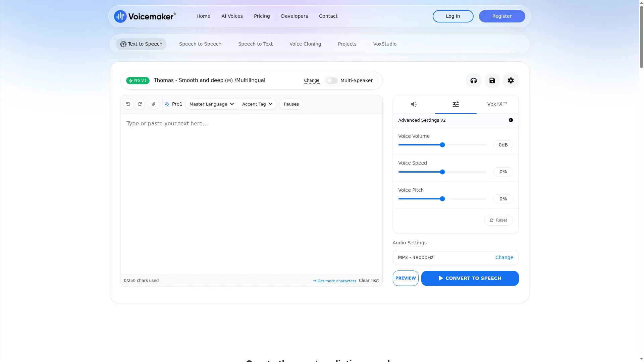
Task: Open the VoxFX™ tab
Action: point(497,104)
